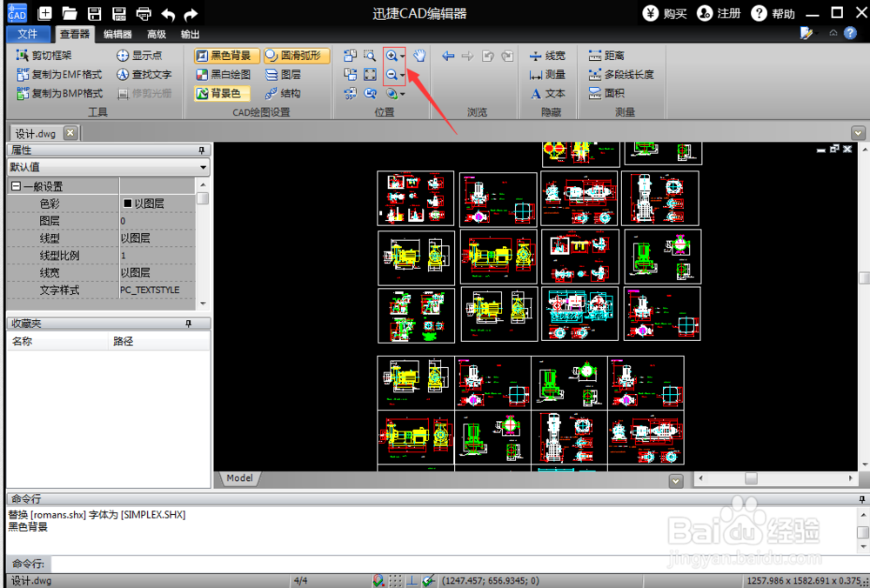This screenshot has width=870, height=588.
Task: Toggle 线宽 line width display
Action: tap(547, 56)
